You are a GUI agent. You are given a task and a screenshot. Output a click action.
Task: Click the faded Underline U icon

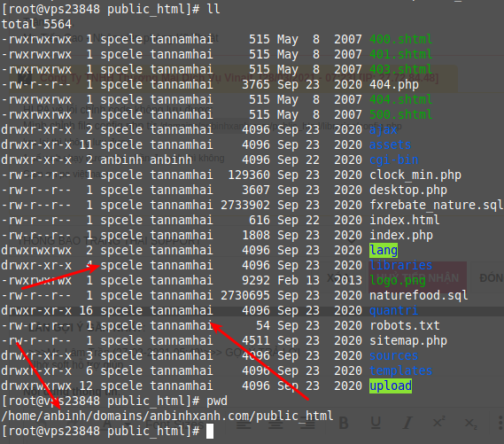click(376, 423)
